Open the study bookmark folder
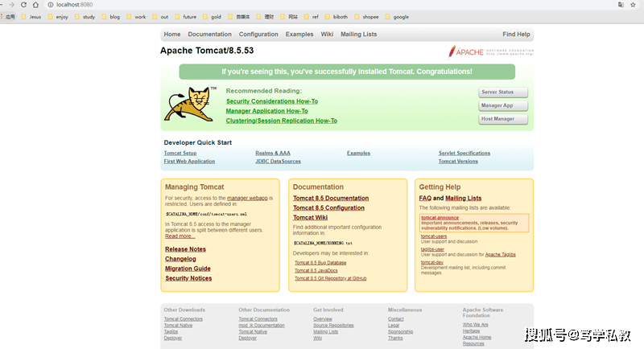The width and height of the screenshot is (644, 349). coord(85,17)
